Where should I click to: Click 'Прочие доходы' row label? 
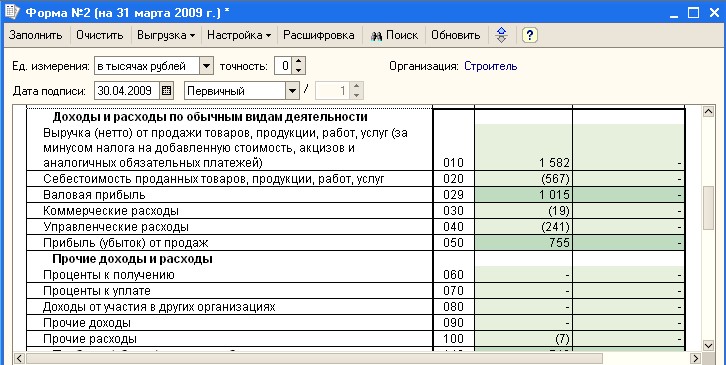coord(87,322)
